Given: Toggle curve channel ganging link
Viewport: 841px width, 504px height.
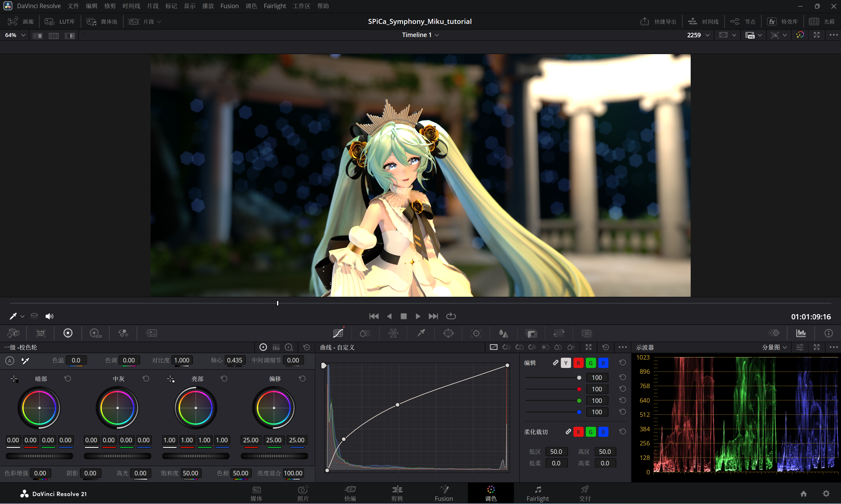Looking at the screenshot, I should pos(555,363).
